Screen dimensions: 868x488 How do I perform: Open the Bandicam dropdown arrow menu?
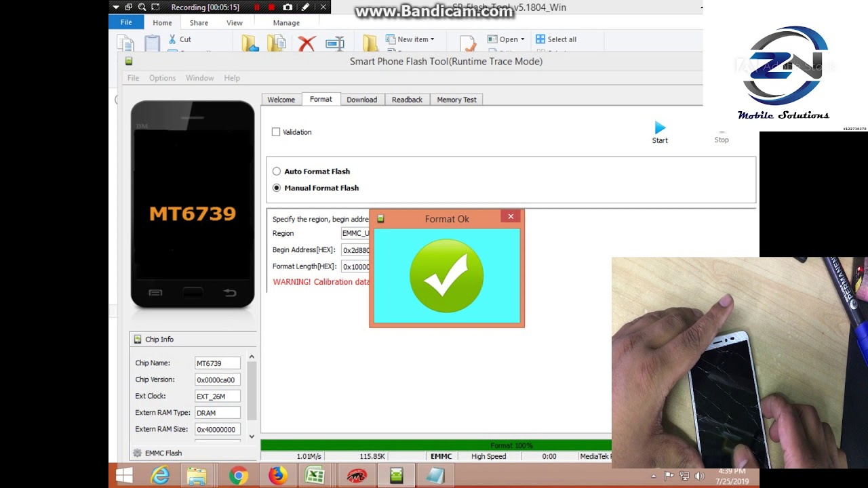click(x=116, y=7)
